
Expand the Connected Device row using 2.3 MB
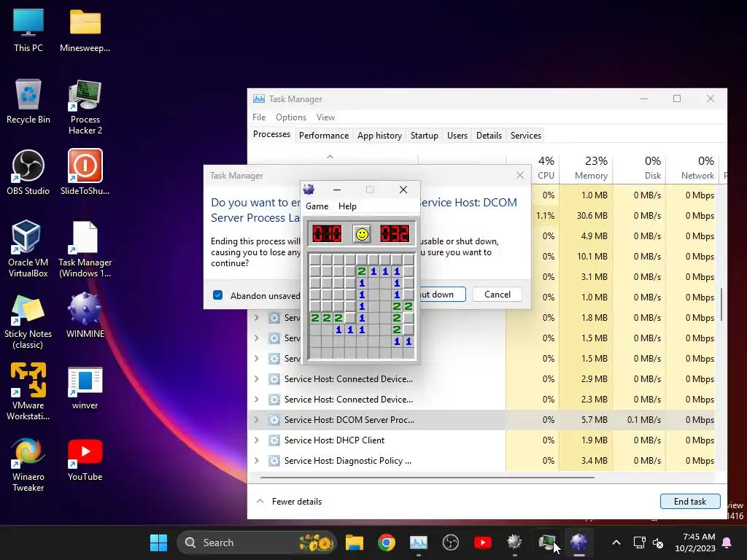[x=257, y=399]
